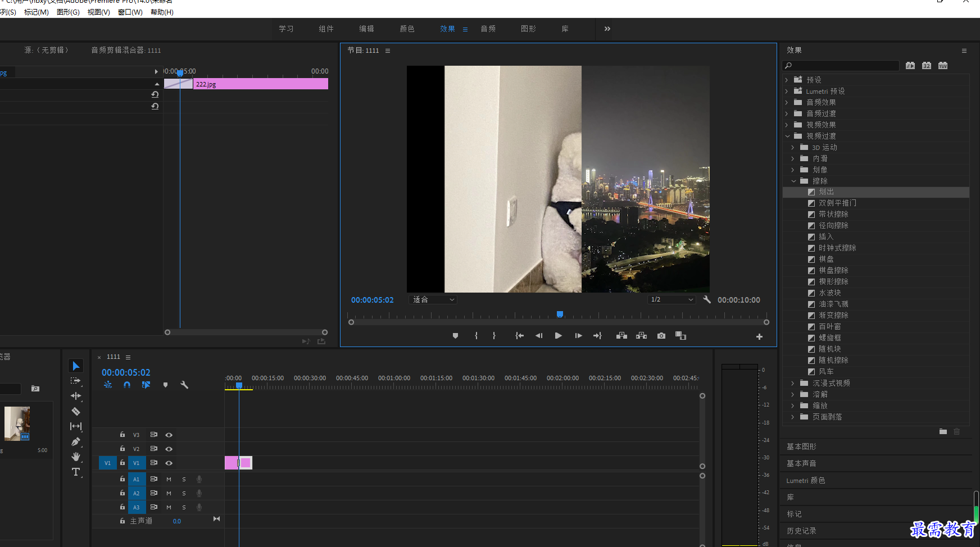Open timeline display settings wrench

pos(184,385)
